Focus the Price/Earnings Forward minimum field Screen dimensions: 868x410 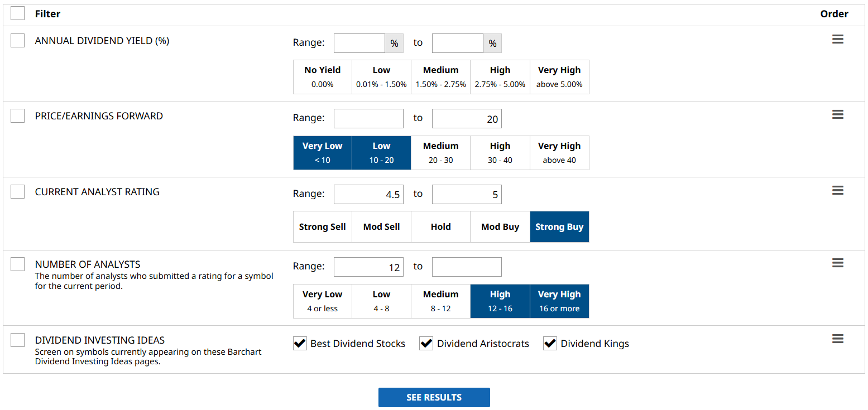[368, 119]
